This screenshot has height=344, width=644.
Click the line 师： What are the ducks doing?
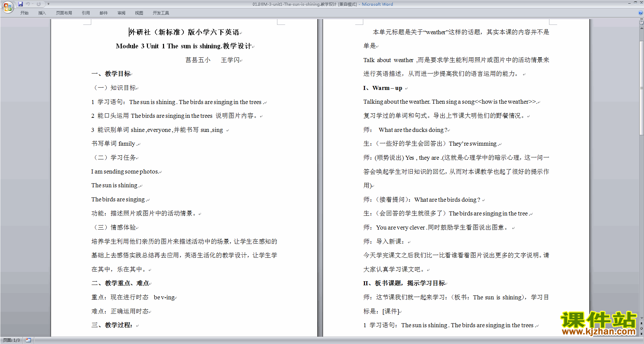(x=406, y=130)
